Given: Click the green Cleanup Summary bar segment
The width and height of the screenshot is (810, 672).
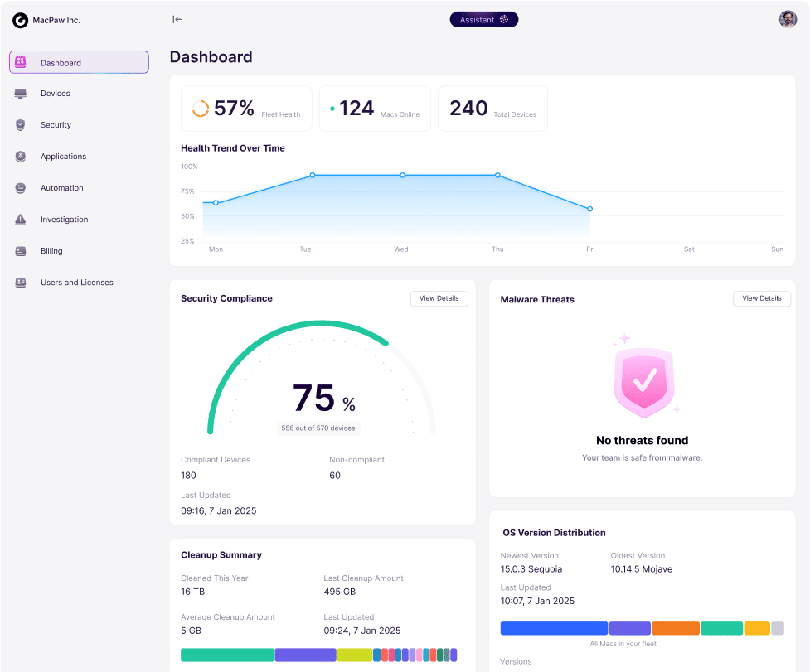Looking at the screenshot, I should point(227,655).
